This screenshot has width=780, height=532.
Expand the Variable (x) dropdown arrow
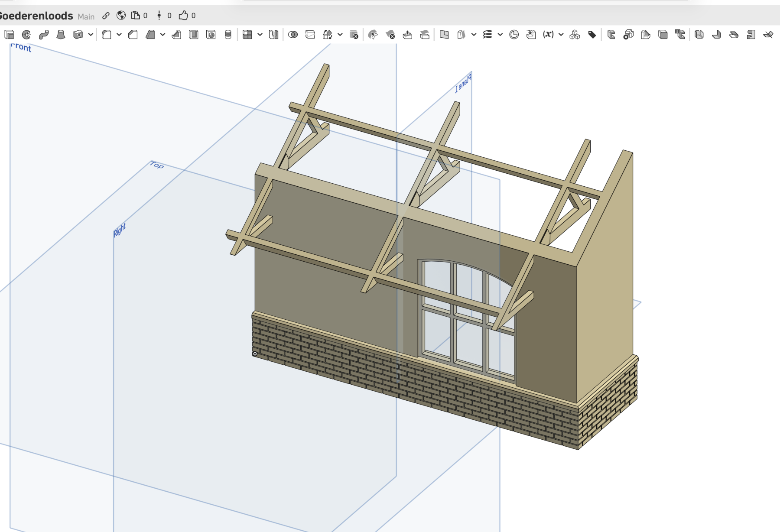(561, 35)
